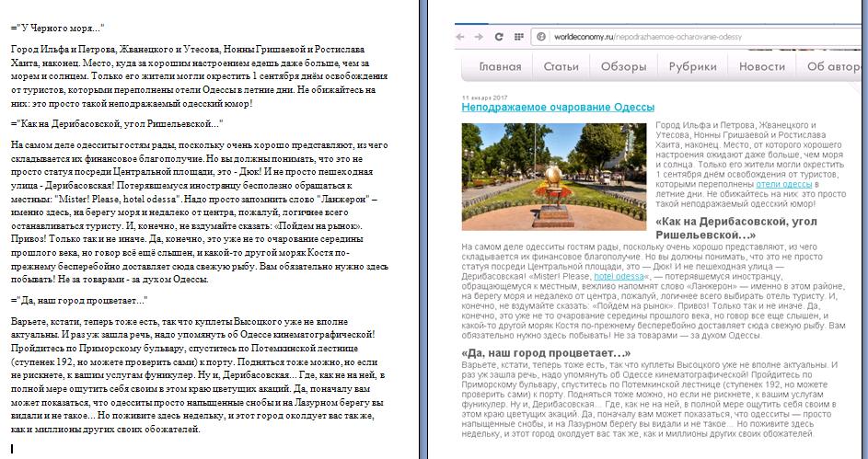The width and height of the screenshot is (868, 459).
Task: Open the Об авторе navigation tab
Action: [833, 67]
